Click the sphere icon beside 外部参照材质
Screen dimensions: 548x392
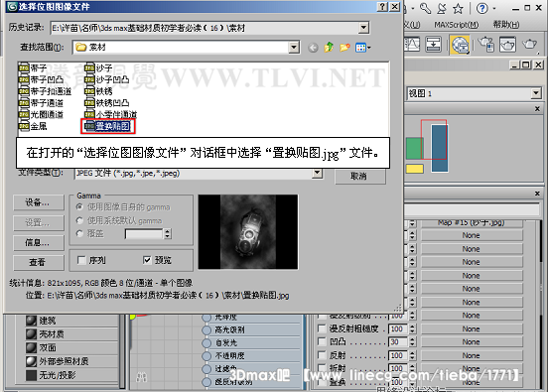pyautogui.click(x=31, y=361)
